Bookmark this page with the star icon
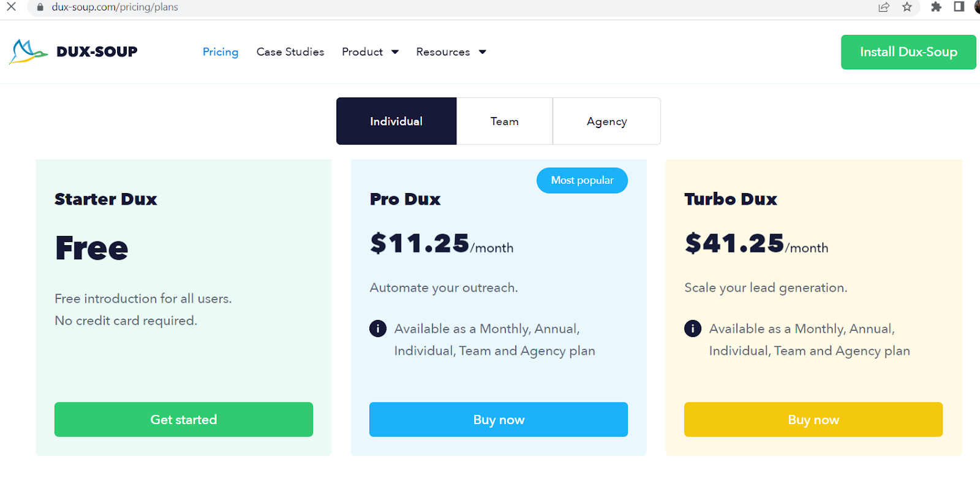The image size is (980, 478). click(907, 7)
